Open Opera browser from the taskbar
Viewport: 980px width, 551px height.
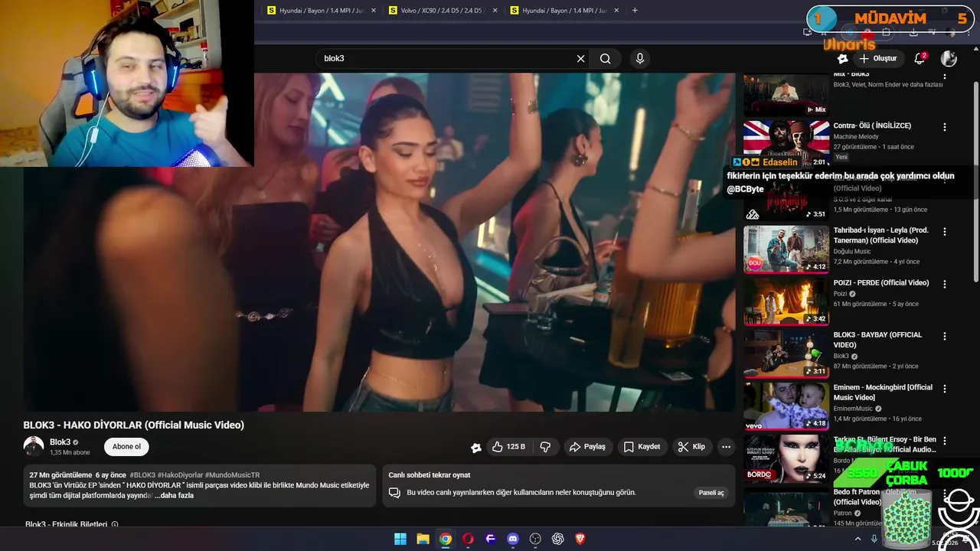(x=468, y=539)
